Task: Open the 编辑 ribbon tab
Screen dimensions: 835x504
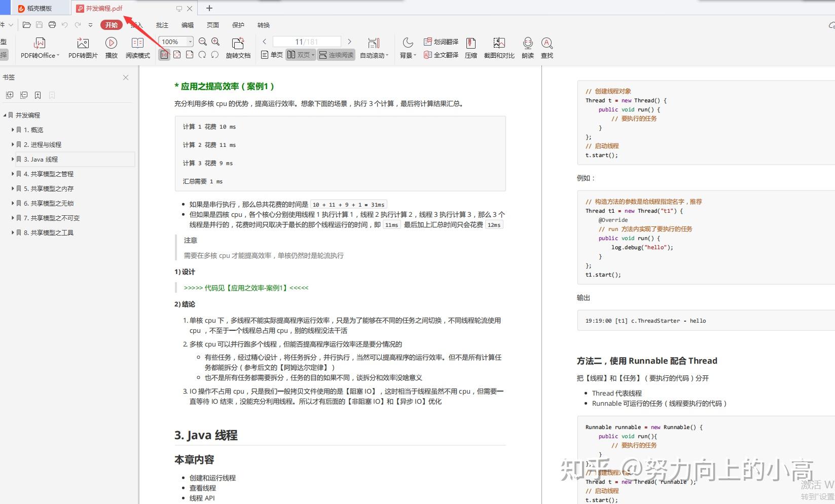Action: coord(188,25)
